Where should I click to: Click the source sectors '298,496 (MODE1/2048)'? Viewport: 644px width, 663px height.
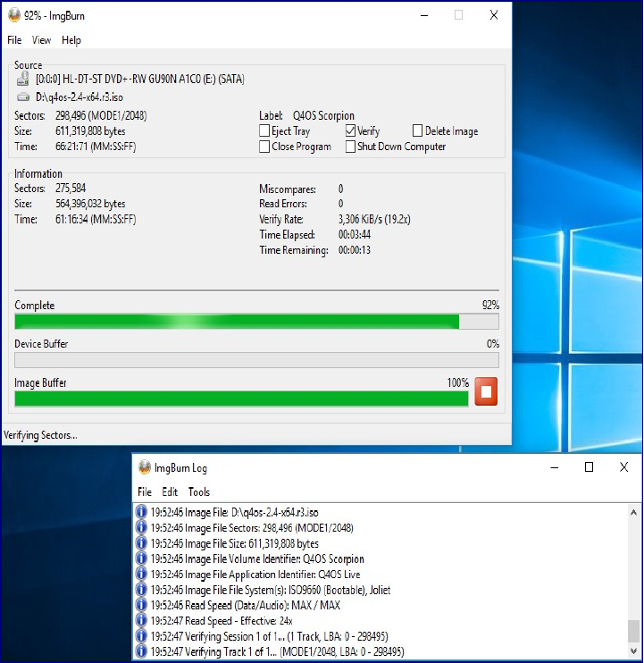point(101,115)
